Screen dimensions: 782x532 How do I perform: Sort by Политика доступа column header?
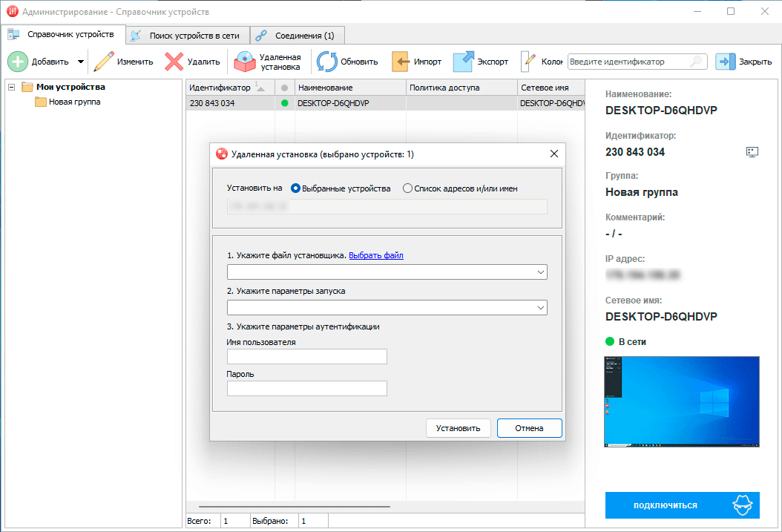click(461, 88)
